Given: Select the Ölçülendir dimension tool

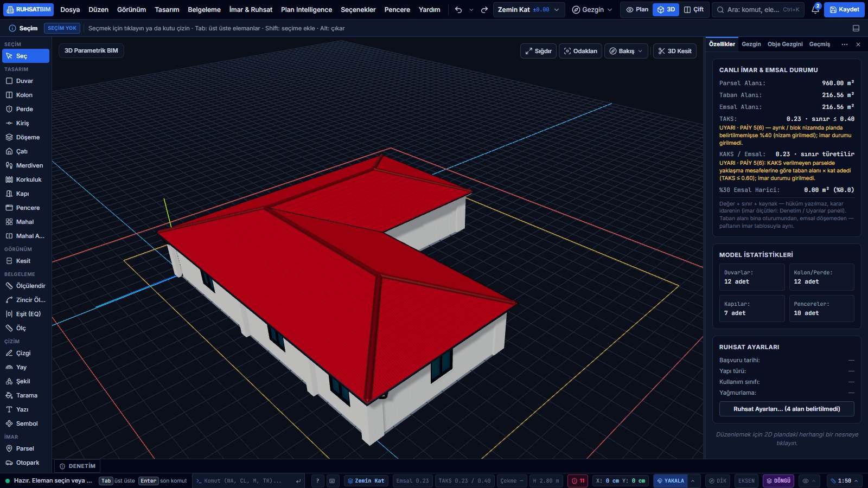Looking at the screenshot, I should pos(25,286).
